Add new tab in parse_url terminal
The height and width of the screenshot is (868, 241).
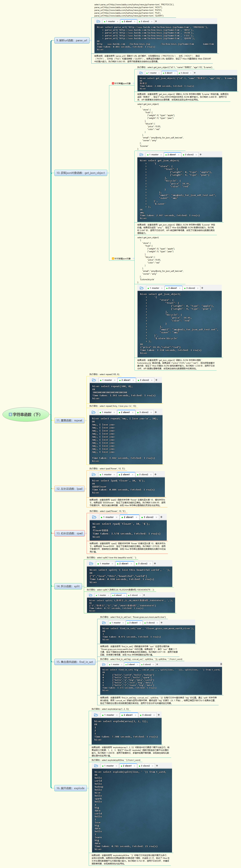click(156, 21)
